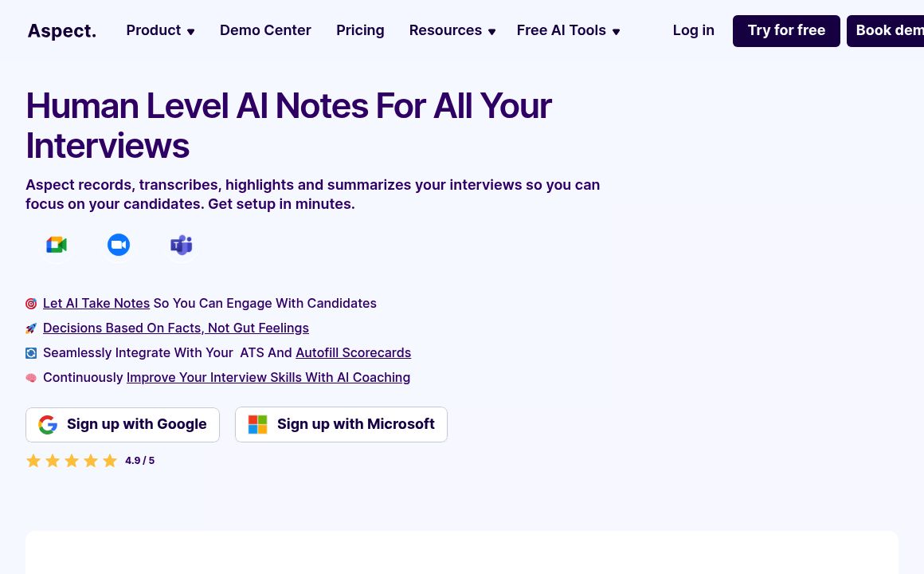Click the Google logo in the sign-up button
924x574 pixels.
point(48,425)
